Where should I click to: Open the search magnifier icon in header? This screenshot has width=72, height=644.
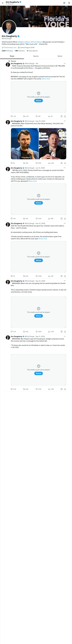(69, 3)
